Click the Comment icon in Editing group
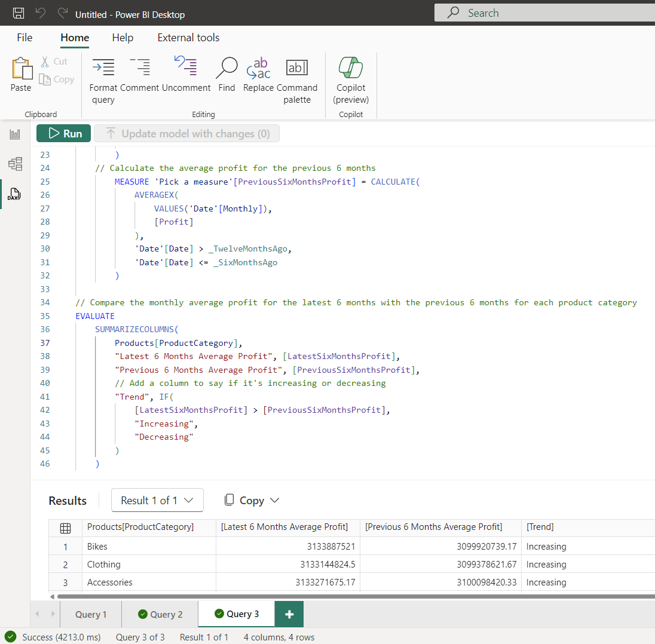This screenshot has width=655, height=644. tap(139, 68)
